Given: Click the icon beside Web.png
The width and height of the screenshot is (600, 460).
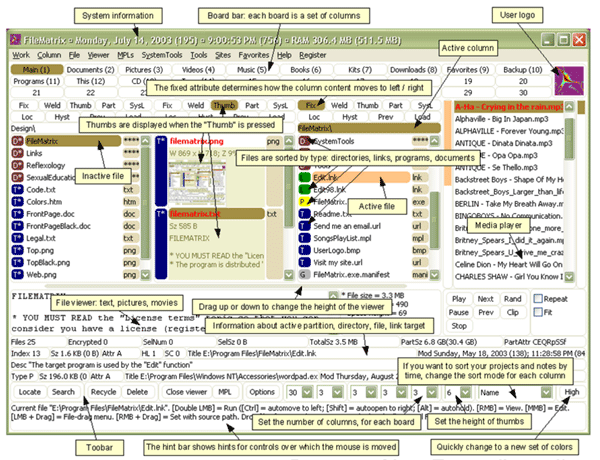Looking at the screenshot, I should tap(18, 275).
